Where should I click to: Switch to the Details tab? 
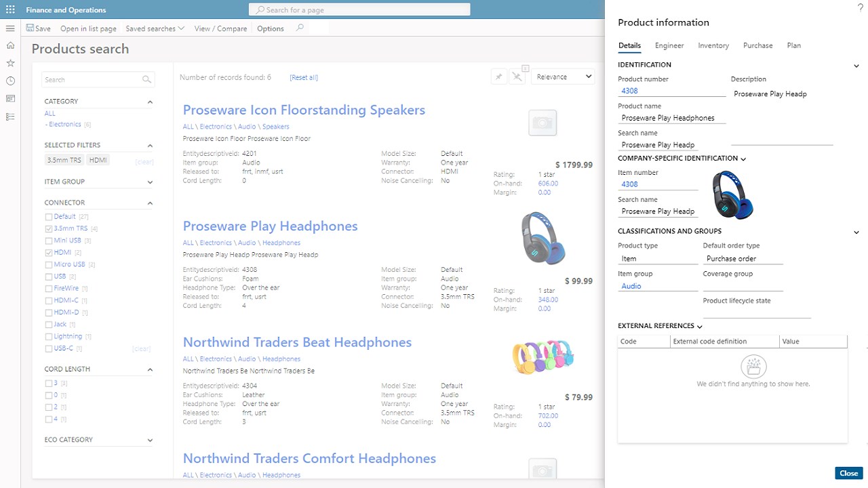(629, 45)
